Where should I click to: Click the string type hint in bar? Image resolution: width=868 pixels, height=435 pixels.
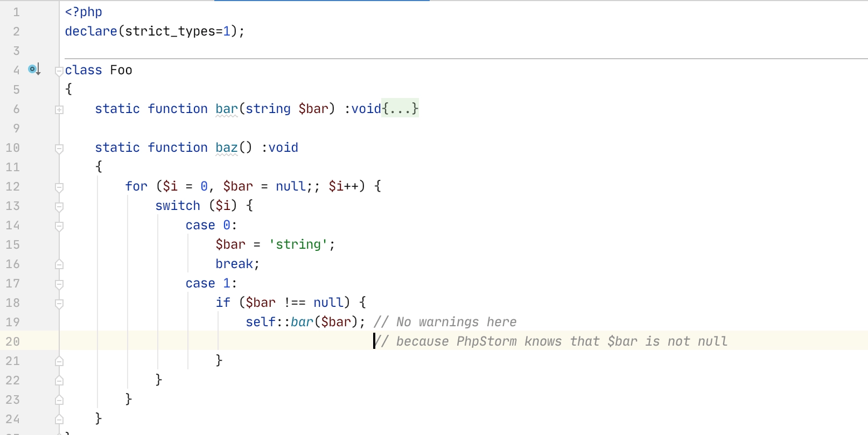[268, 109]
